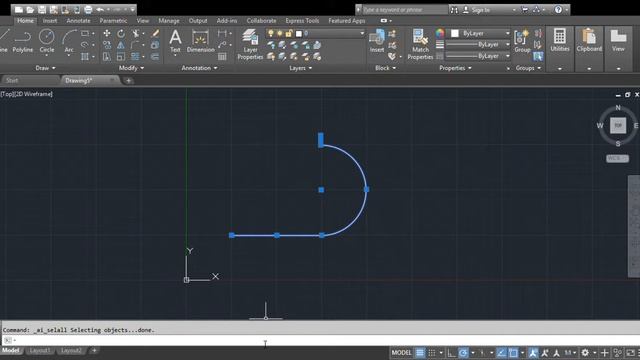Click the Rotate tool in Modify panel
The height and width of the screenshot is (360, 640).
121,33
